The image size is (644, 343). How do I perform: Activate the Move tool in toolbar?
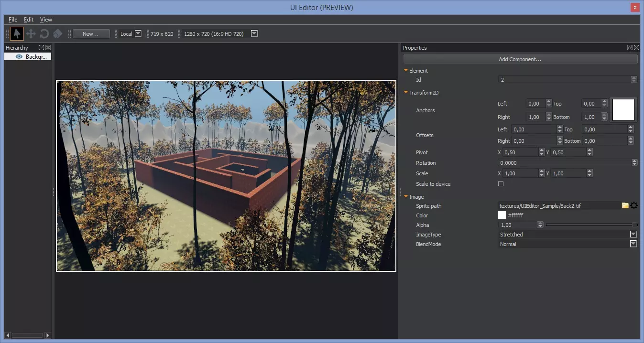coord(31,33)
